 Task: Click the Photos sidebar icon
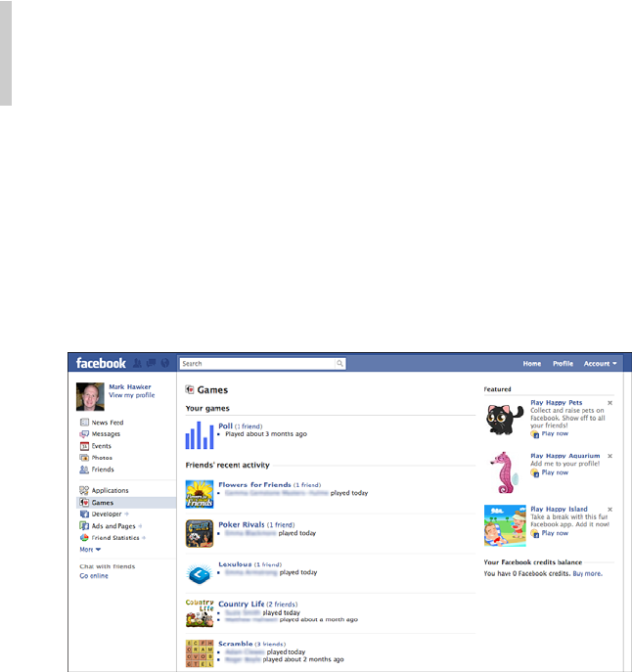coord(84,457)
